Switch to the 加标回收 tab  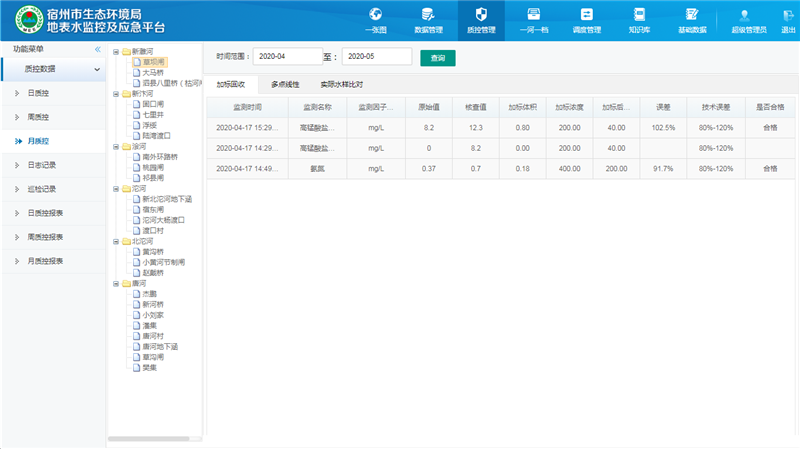pyautogui.click(x=231, y=85)
